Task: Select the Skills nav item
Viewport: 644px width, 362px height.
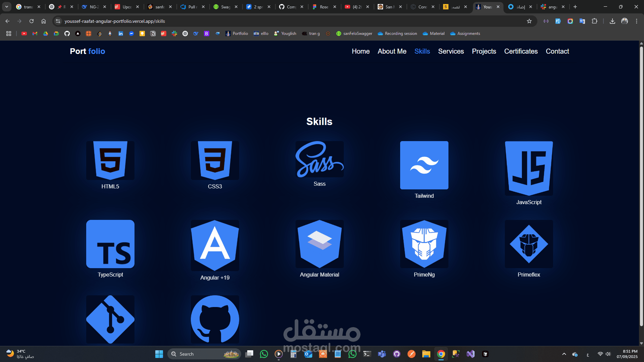Action: 422,51
